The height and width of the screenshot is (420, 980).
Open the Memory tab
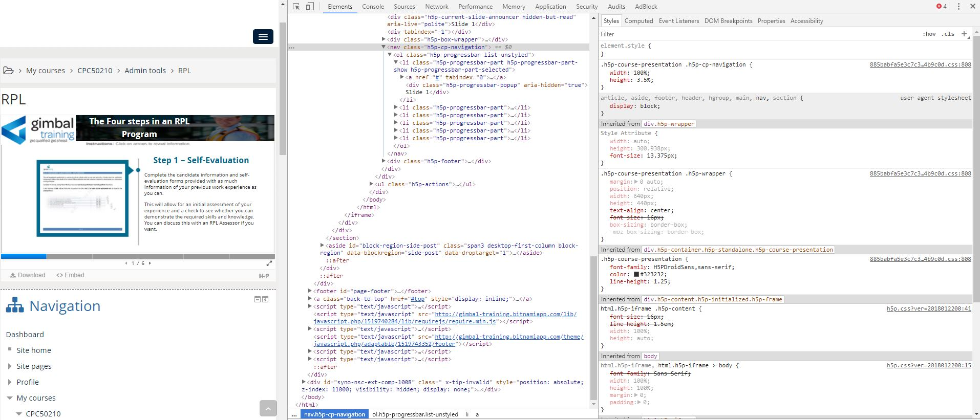514,7
